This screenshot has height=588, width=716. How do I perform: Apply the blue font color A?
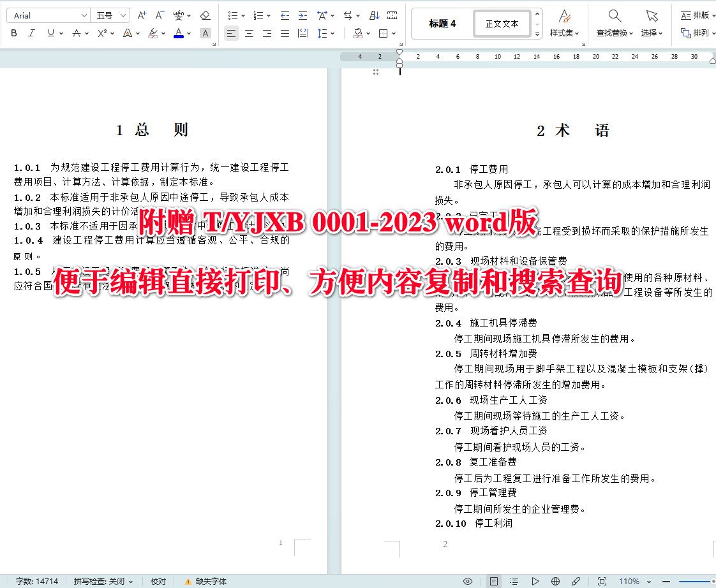point(179,33)
